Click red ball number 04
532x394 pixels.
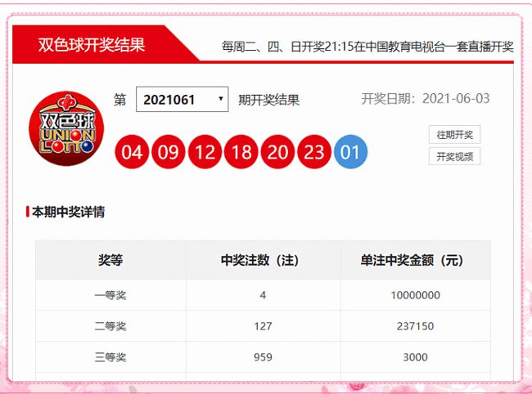[x=132, y=151]
